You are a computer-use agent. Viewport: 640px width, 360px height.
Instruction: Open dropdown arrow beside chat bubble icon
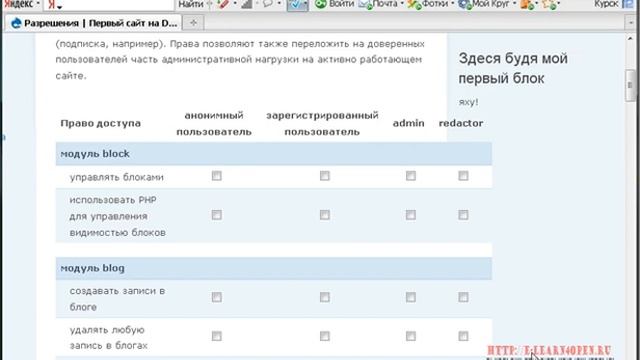[279, 4]
